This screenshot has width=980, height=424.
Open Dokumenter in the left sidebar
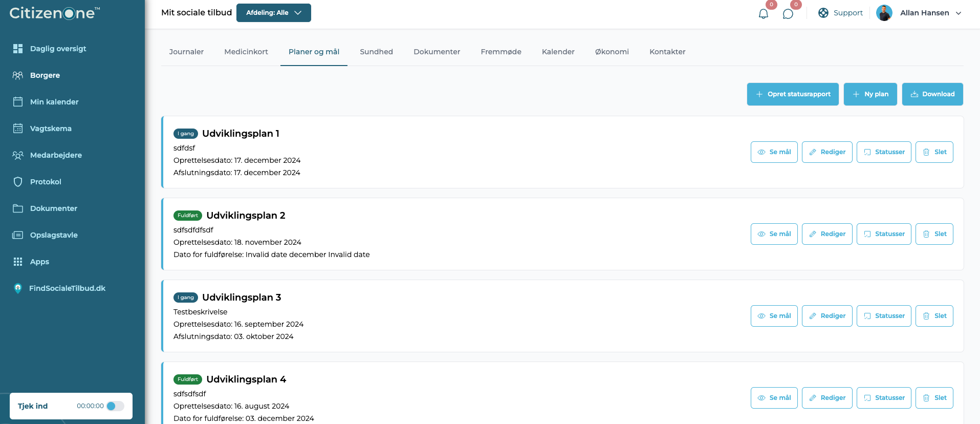(54, 208)
